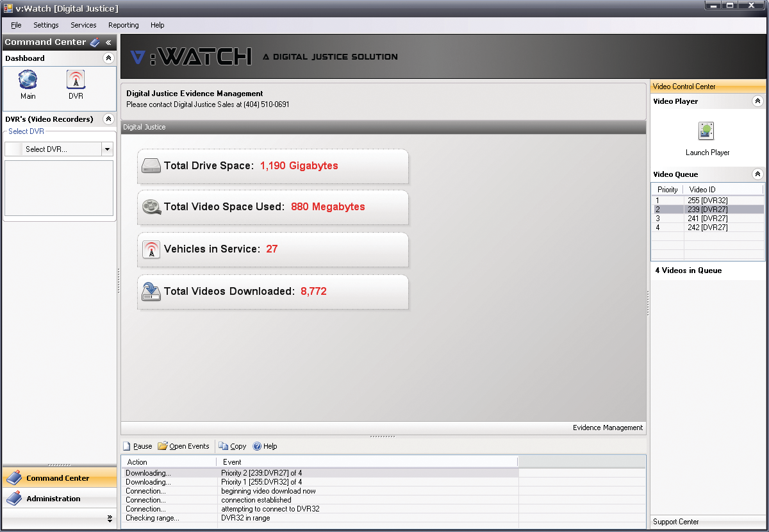Collapse the Video Queue panel

[x=758, y=174]
